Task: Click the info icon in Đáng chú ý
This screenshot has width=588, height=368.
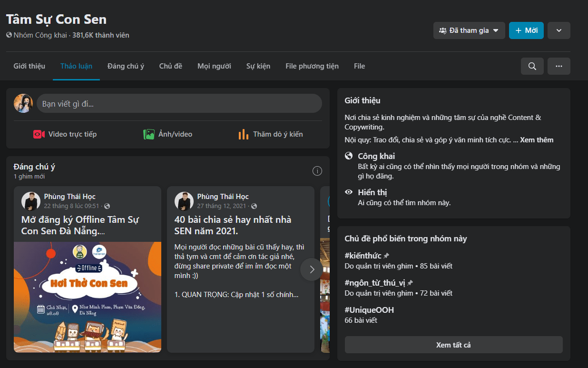Action: [317, 171]
